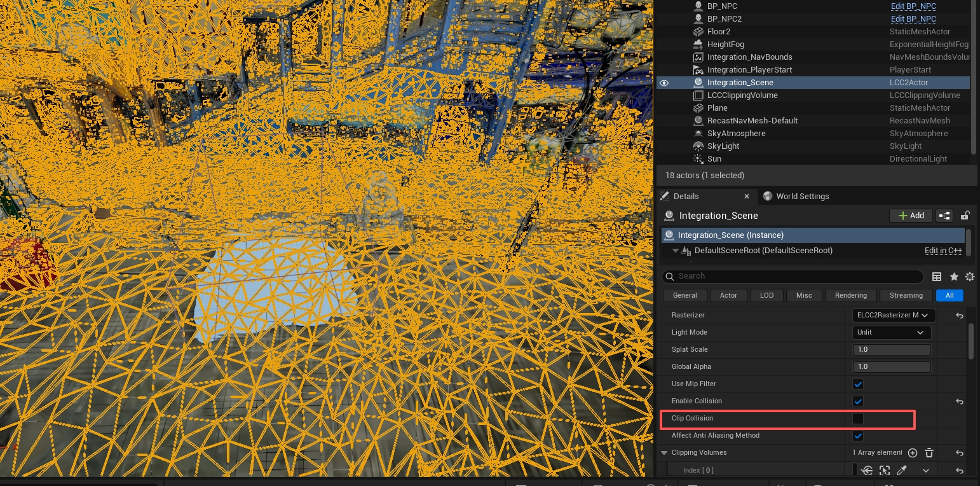Click the RecastNavMesh-Default actor icon
The width and height of the screenshot is (980, 486).
tap(698, 121)
